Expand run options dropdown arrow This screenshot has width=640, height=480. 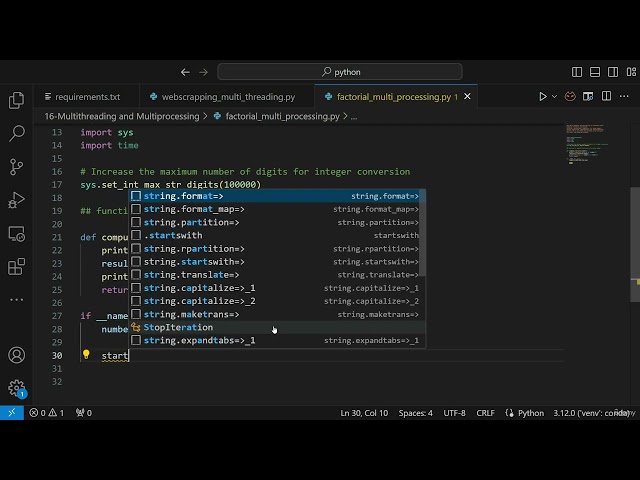[x=554, y=97]
